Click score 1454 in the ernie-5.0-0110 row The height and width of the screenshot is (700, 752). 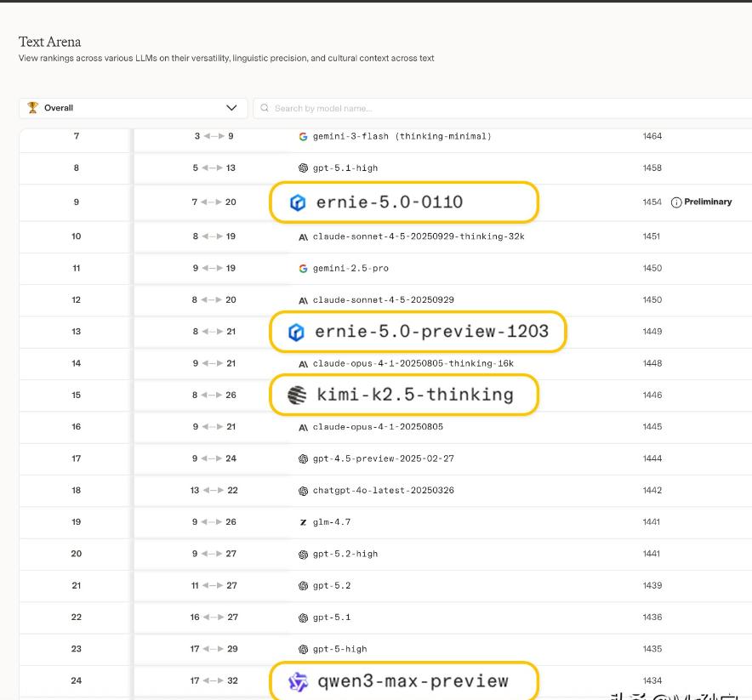point(652,202)
